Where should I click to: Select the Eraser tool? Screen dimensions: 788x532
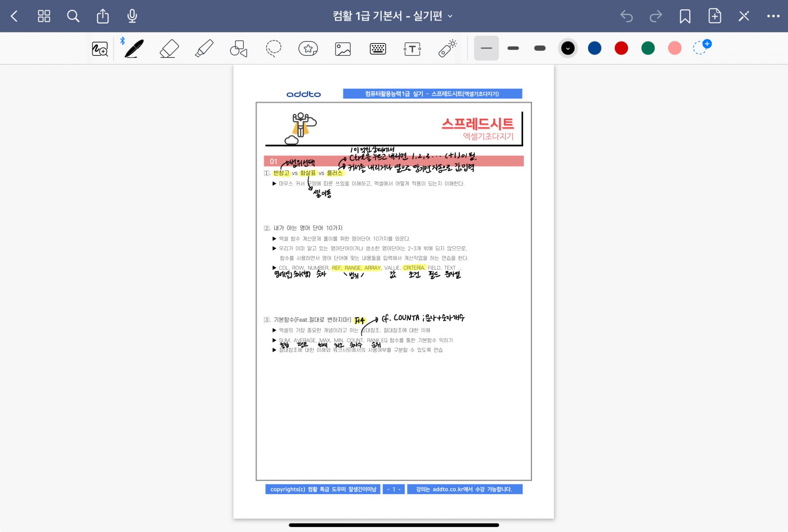click(x=169, y=49)
